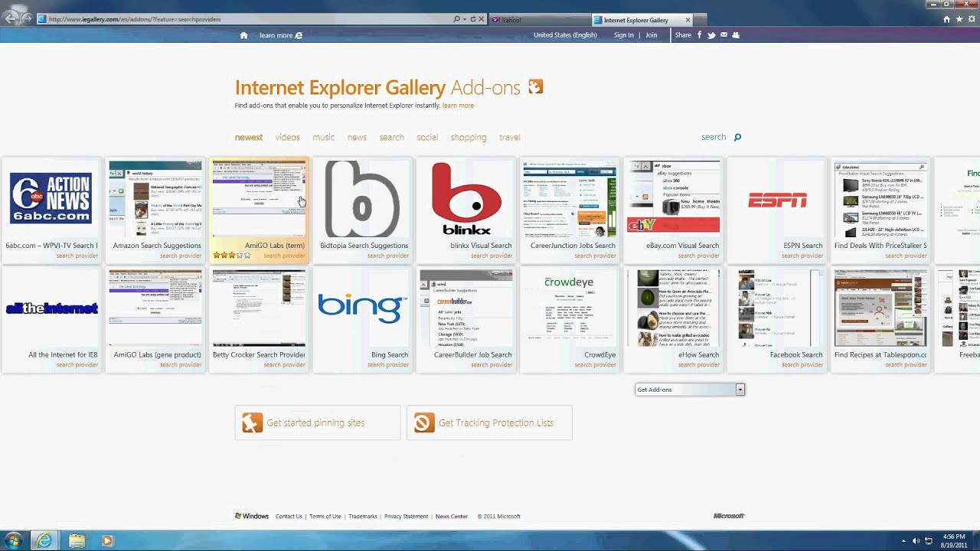Click the taskbar clock showing 4:56 PM

tap(953, 540)
